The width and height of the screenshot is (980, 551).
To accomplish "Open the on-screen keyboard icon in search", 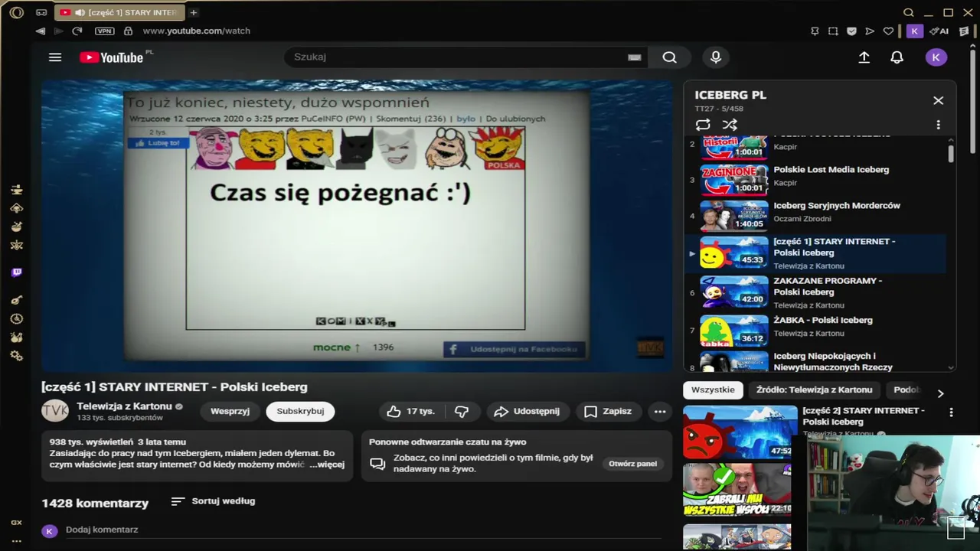I will (x=634, y=57).
